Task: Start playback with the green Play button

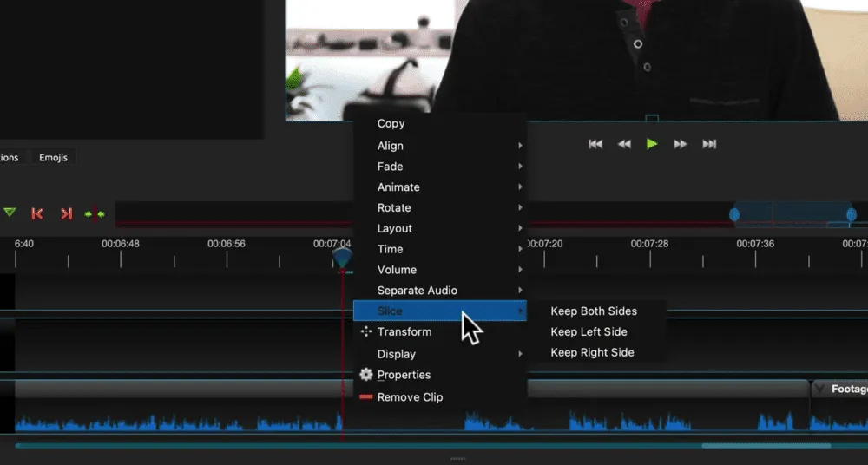Action: (652, 144)
